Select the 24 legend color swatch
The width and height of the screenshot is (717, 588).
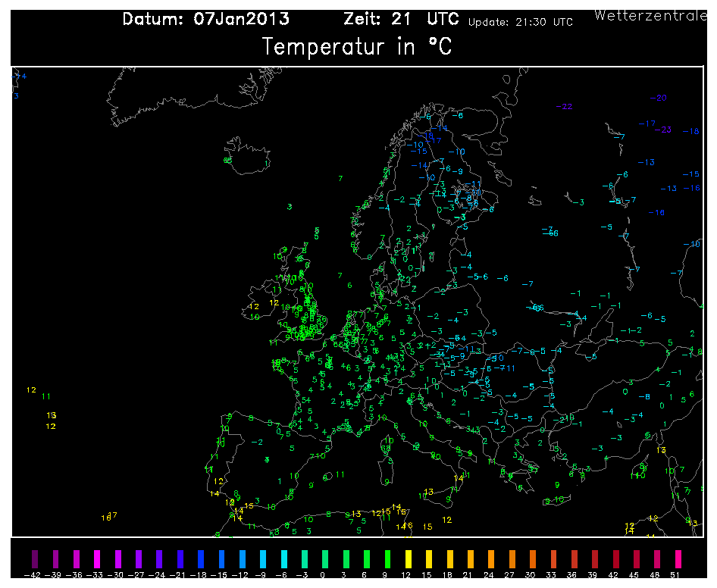[x=492, y=558]
